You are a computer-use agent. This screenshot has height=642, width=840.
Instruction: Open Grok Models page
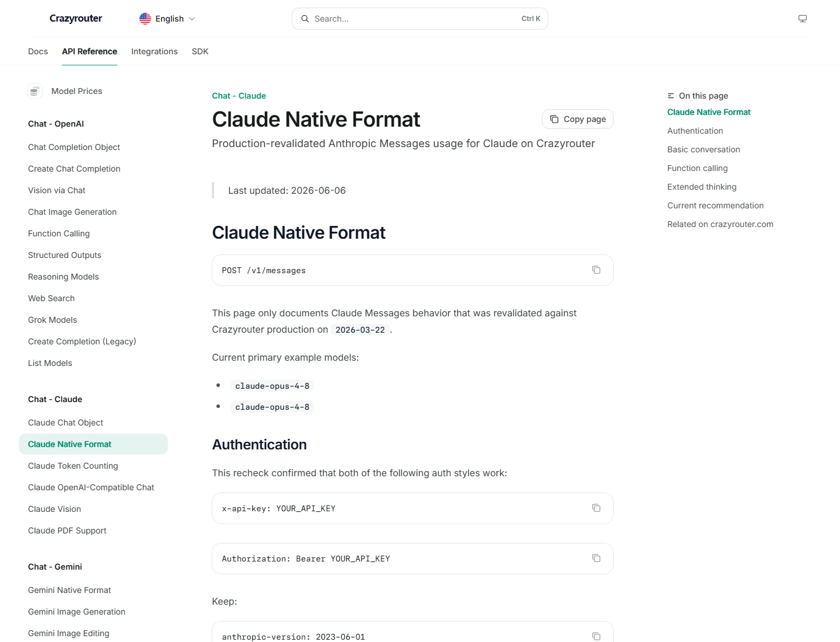pyautogui.click(x=52, y=320)
